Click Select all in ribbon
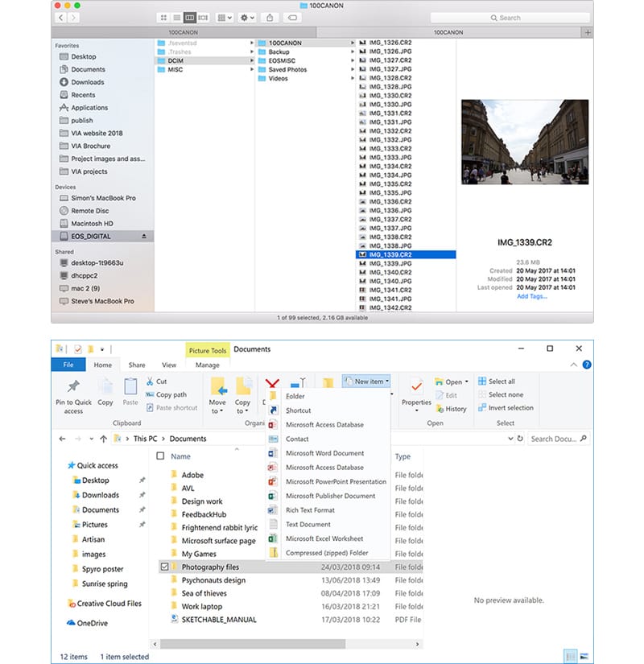Screen dimensions: 644x664 [x=497, y=381]
